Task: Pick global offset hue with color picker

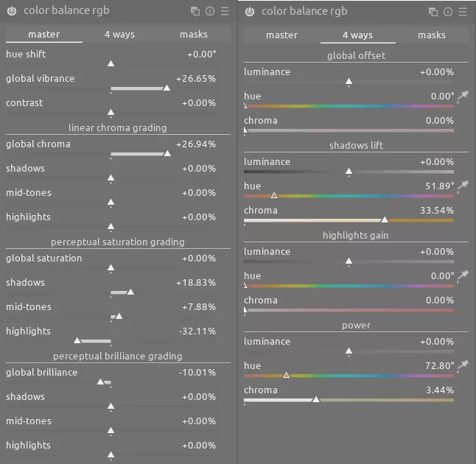Action: pyautogui.click(x=463, y=96)
